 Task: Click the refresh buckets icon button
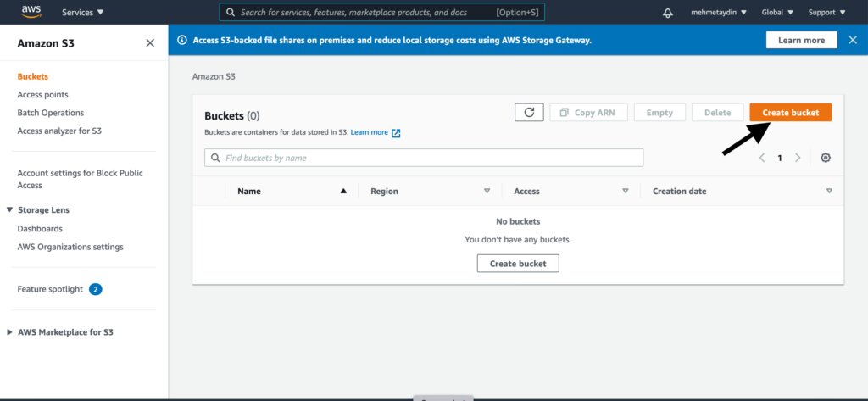[x=529, y=113]
